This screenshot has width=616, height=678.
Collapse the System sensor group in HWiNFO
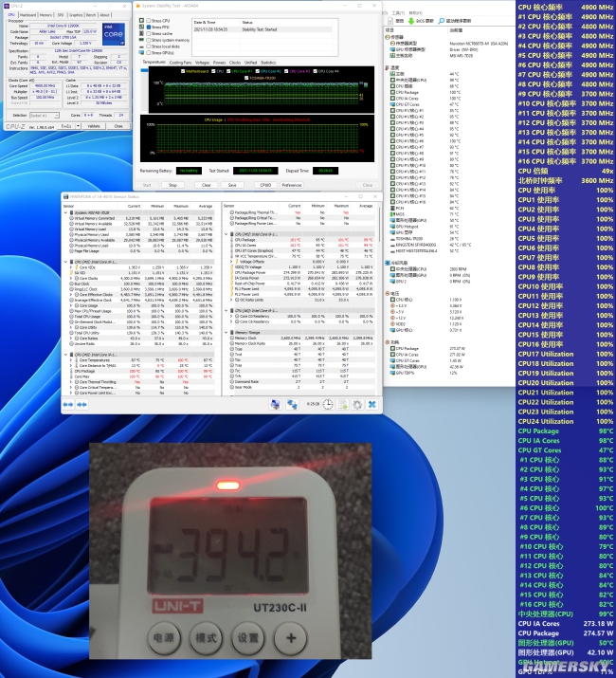coord(65,212)
